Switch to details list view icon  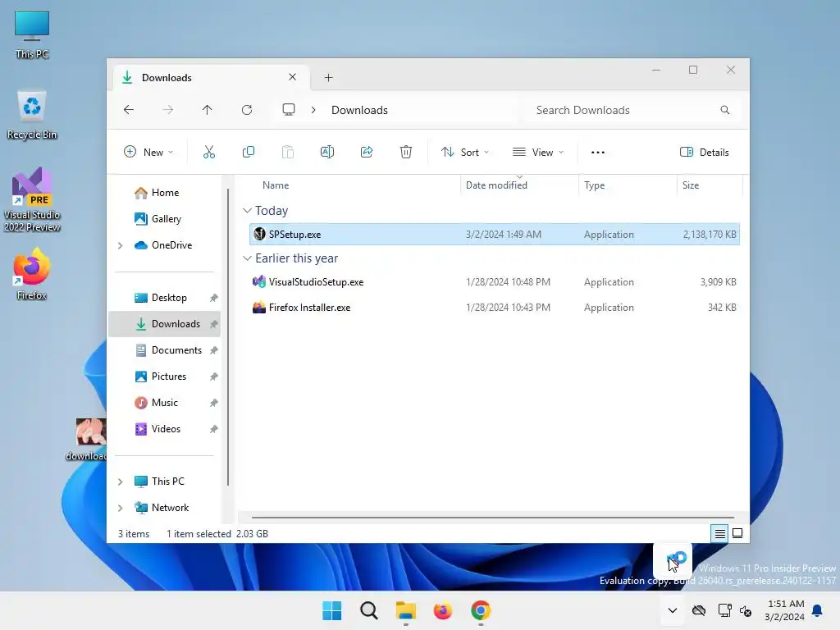(x=719, y=533)
